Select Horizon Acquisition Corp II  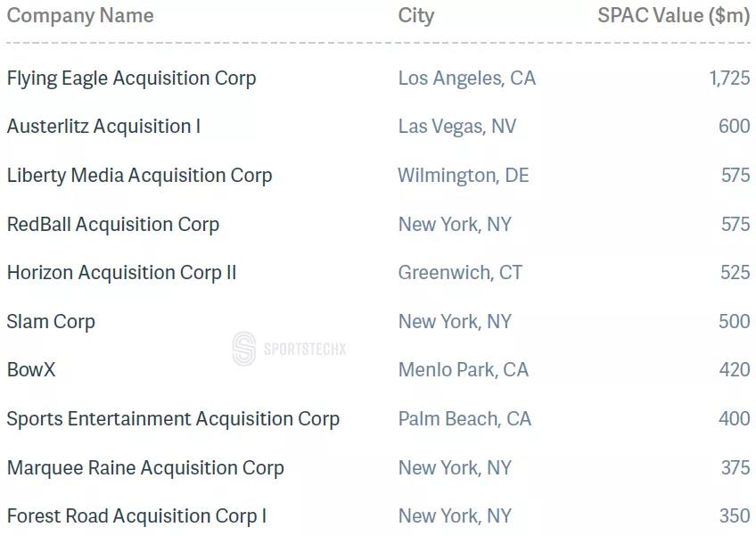coord(121,273)
